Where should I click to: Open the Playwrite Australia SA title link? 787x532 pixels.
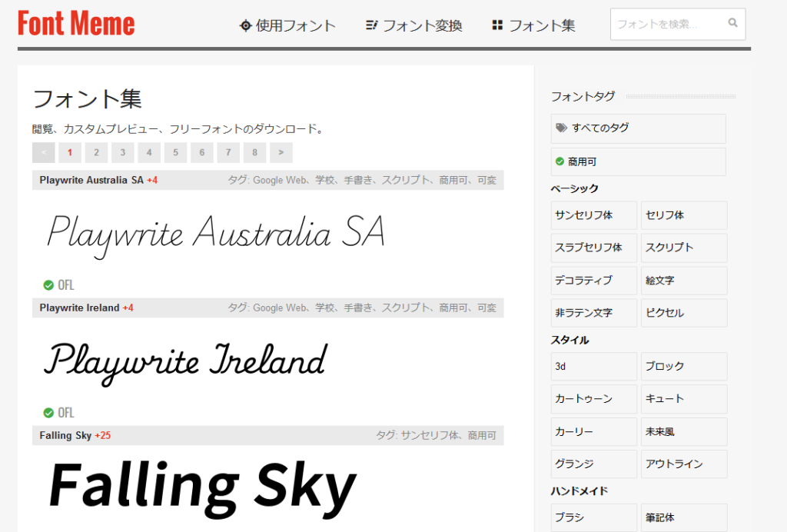pyautogui.click(x=91, y=180)
